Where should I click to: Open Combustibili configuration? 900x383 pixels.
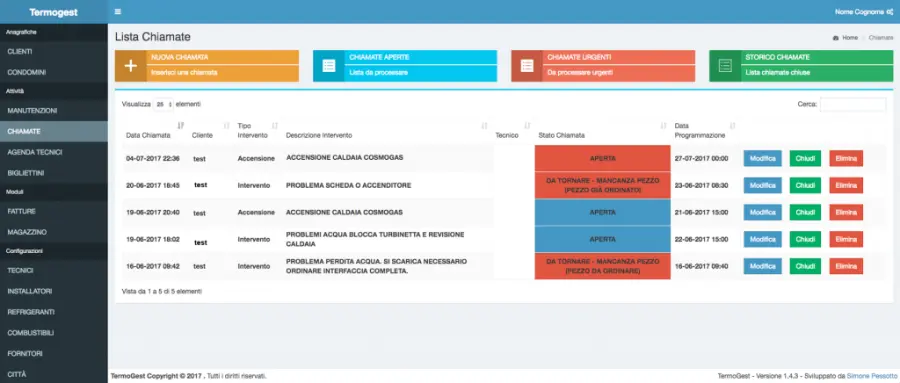(54, 332)
